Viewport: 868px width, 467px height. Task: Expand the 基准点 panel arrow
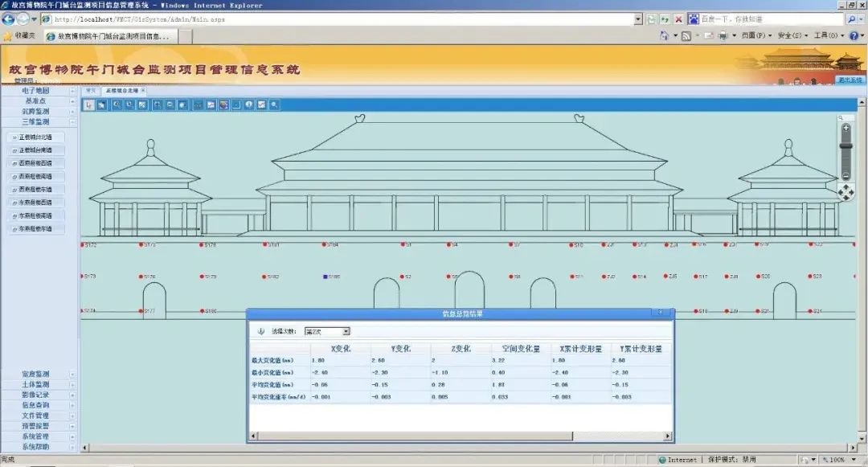pos(72,101)
